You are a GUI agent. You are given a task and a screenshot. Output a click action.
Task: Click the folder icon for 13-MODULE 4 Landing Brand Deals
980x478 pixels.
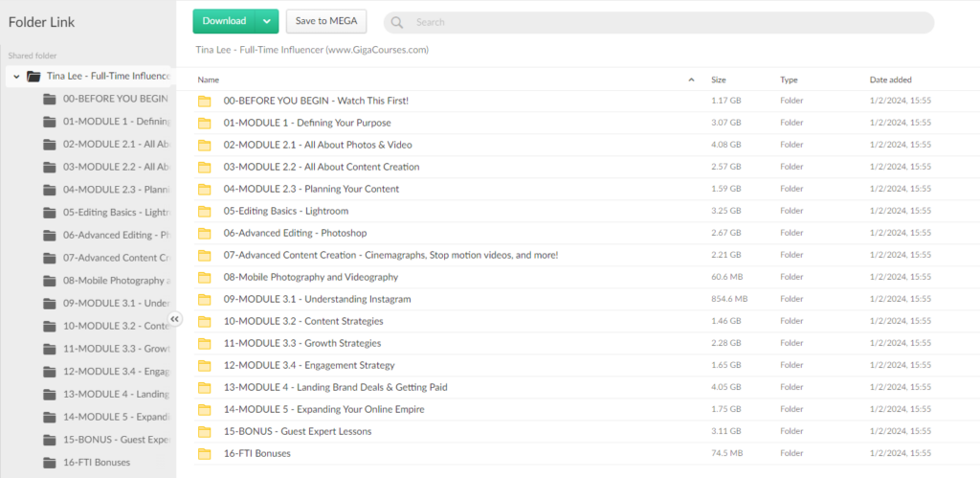[x=204, y=387]
